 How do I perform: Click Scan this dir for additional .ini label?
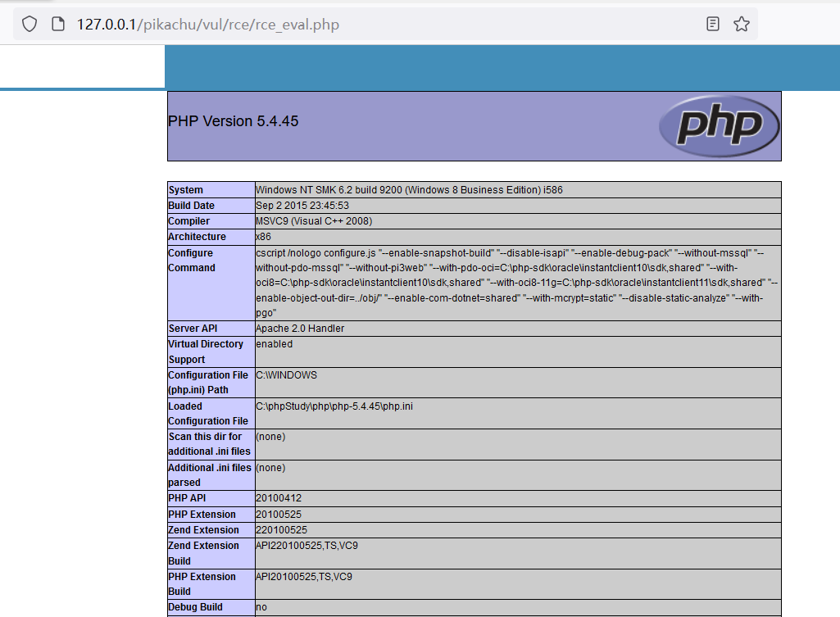(x=209, y=444)
